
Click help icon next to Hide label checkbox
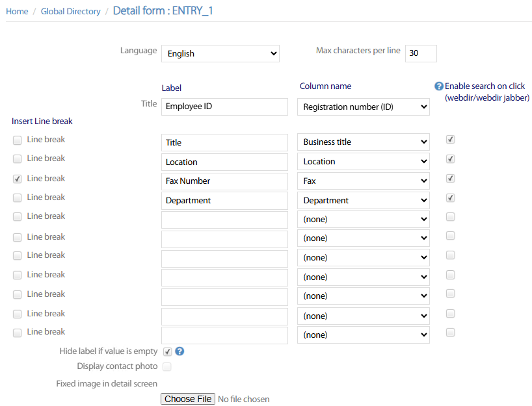180,351
